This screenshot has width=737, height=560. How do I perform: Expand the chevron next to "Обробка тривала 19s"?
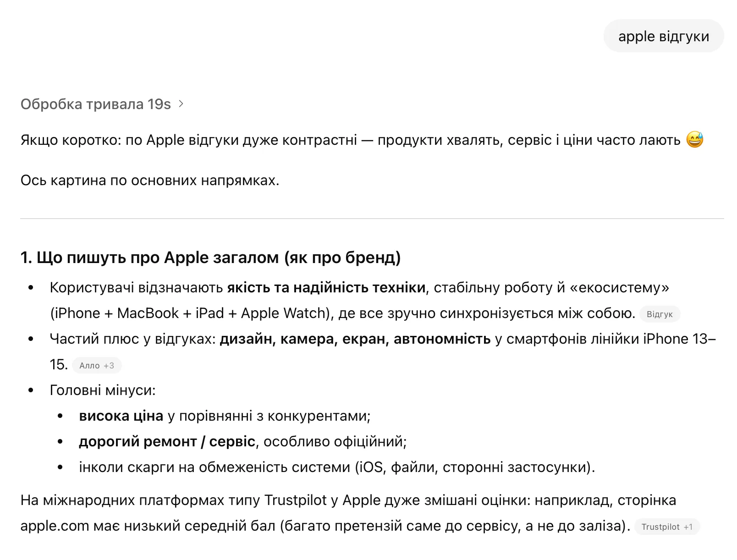click(x=181, y=104)
